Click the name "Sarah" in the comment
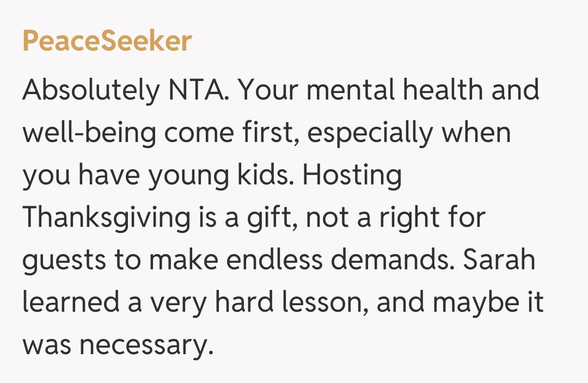Viewport: 588px width, 383px height. (x=499, y=260)
